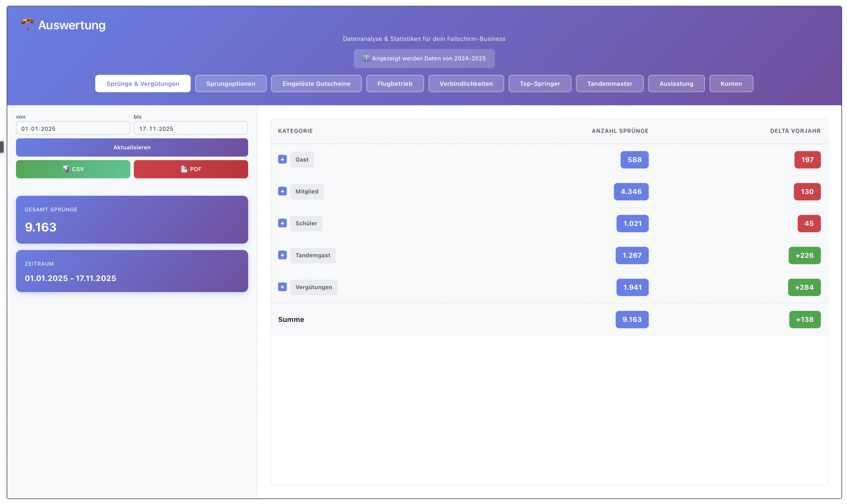Screen dimensions: 847x504
Task: Go to the Top-Springer tab
Action: (x=539, y=84)
